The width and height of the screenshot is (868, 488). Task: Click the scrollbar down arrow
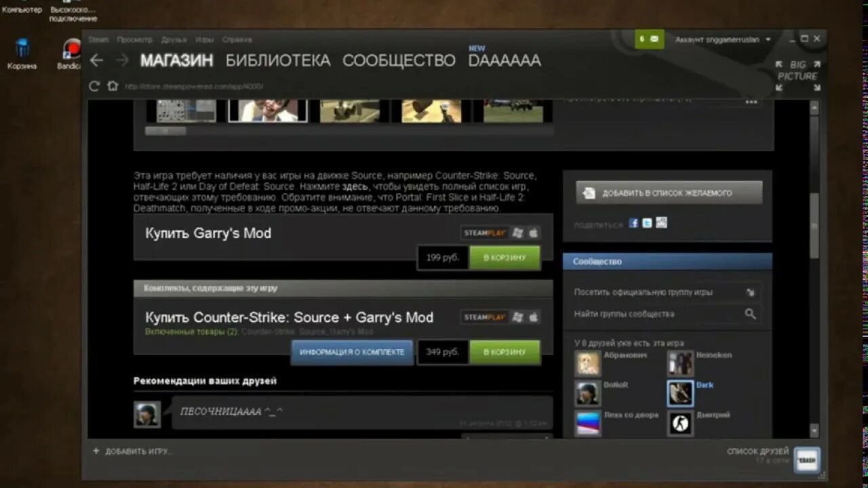click(x=814, y=431)
